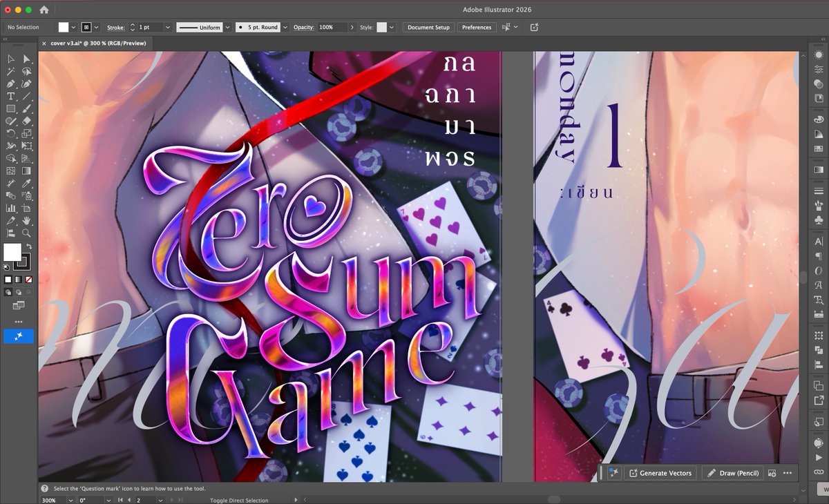Image resolution: width=829 pixels, height=504 pixels.
Task: Click the share icon in control bar
Action: (x=534, y=27)
